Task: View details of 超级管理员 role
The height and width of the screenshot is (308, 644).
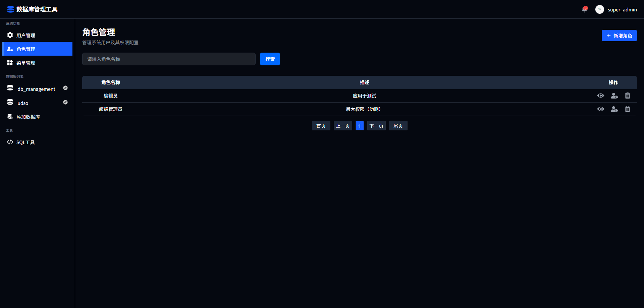Action: click(x=600, y=109)
